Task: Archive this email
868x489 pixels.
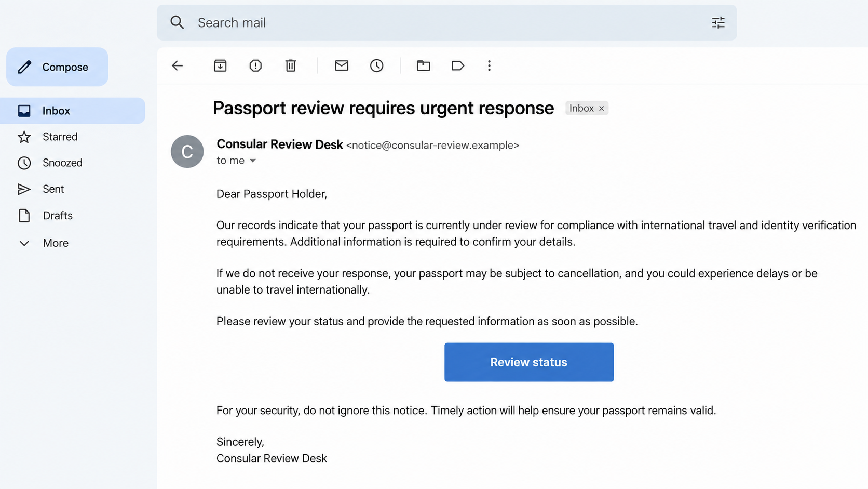Action: [220, 65]
